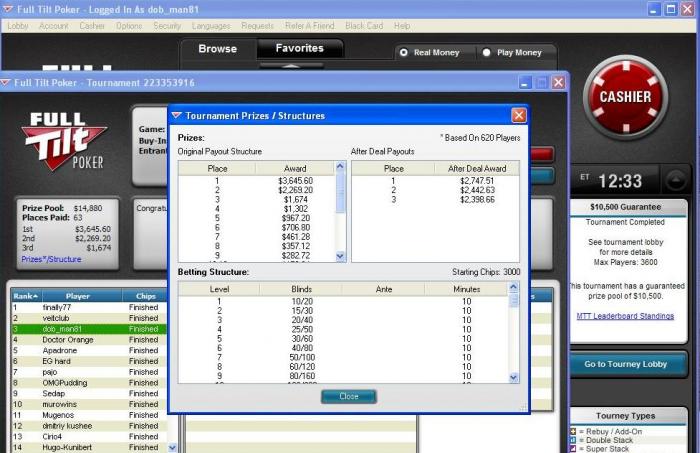
Task: Open the Account menu
Action: click(54, 26)
